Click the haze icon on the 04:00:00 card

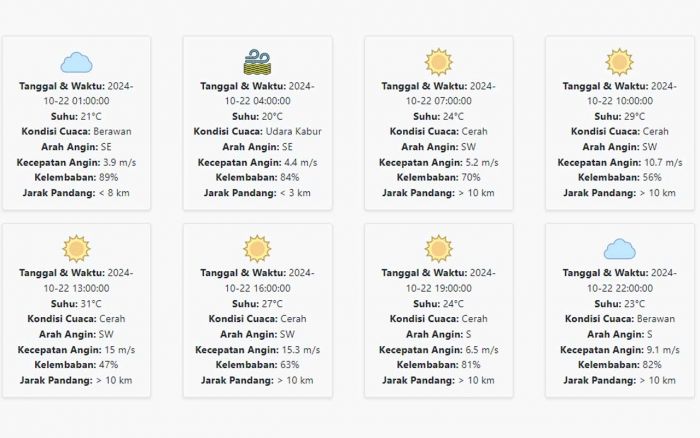(257, 62)
